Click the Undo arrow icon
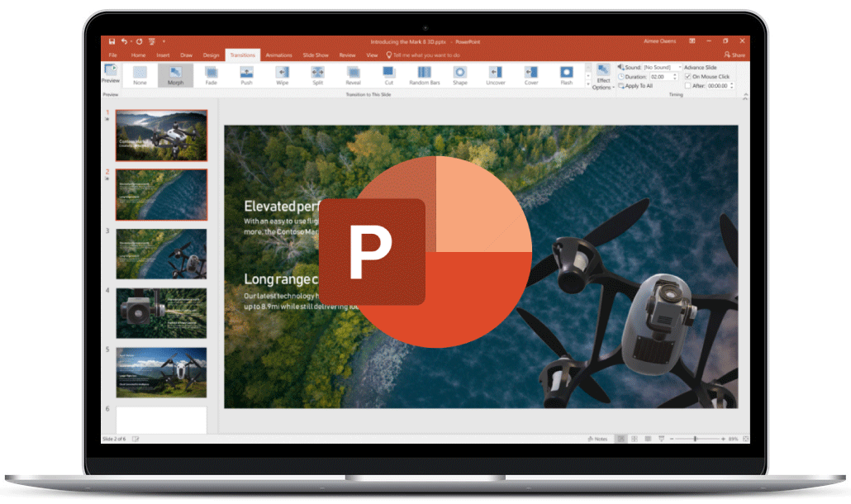The width and height of the screenshot is (851, 504). (124, 41)
